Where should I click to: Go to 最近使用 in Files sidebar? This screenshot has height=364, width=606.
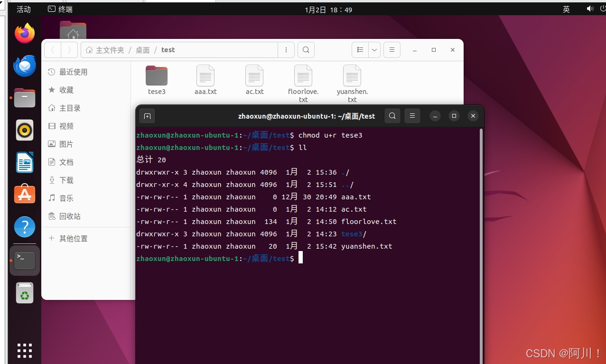tap(86, 72)
